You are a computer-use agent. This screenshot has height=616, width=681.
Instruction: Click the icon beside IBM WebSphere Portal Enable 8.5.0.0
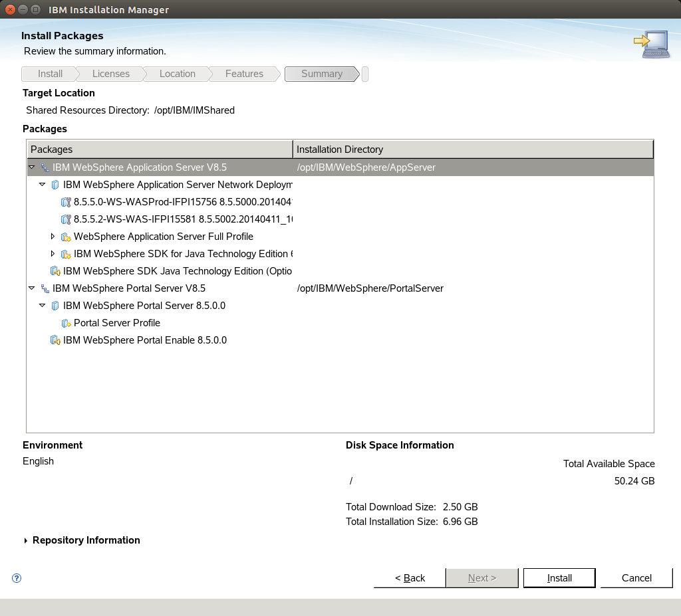[x=55, y=340]
